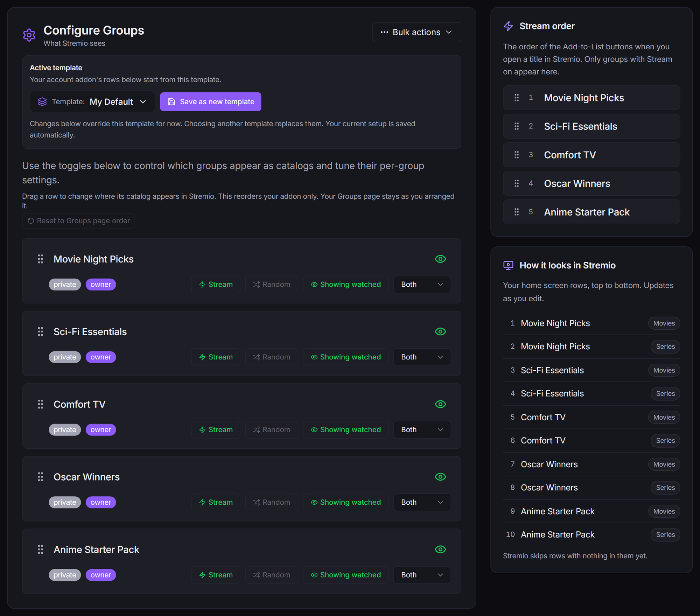700x616 pixels.
Task: Click the Oscar Winners group title
Action: click(x=86, y=477)
